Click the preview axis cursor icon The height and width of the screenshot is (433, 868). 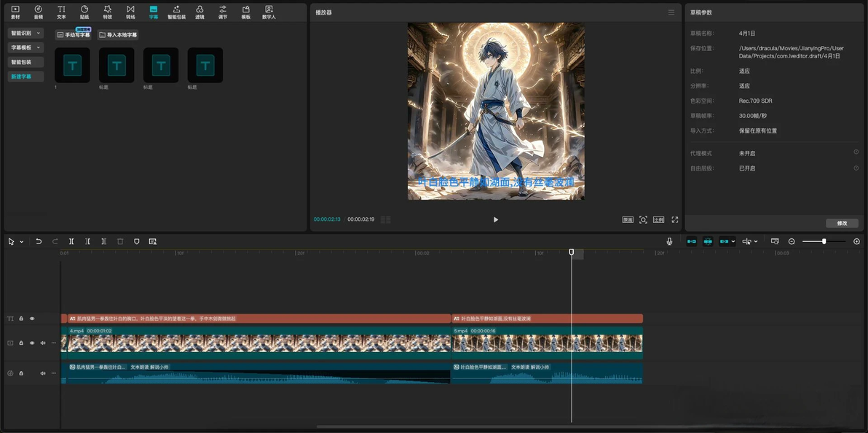[x=747, y=242]
